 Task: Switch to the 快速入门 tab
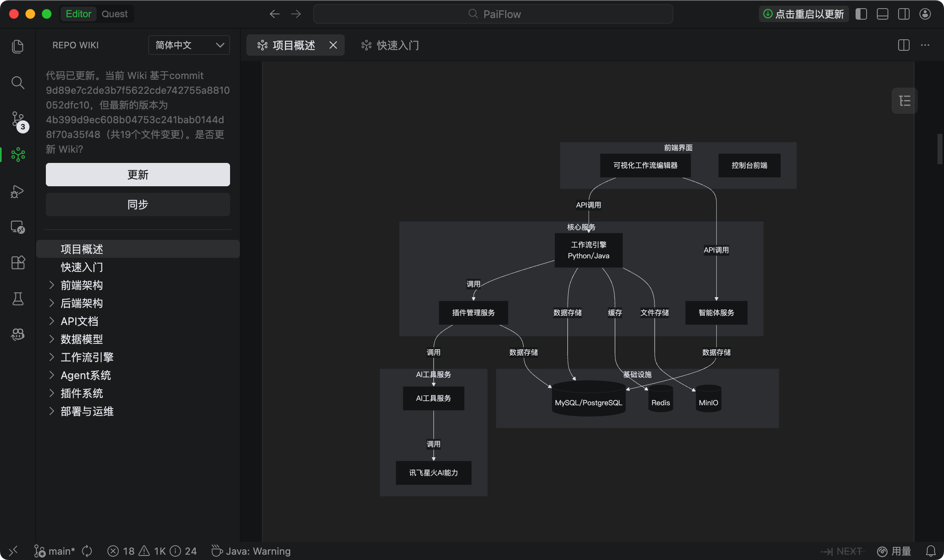pos(390,45)
